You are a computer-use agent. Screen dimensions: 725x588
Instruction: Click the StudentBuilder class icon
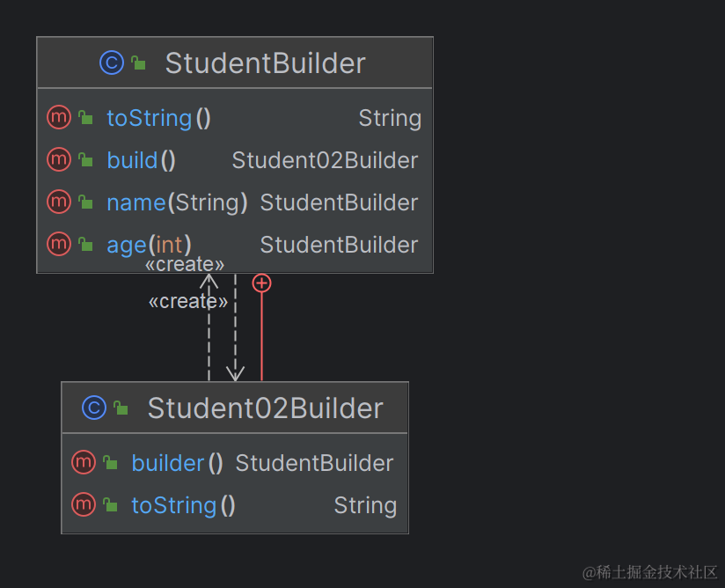pos(112,62)
